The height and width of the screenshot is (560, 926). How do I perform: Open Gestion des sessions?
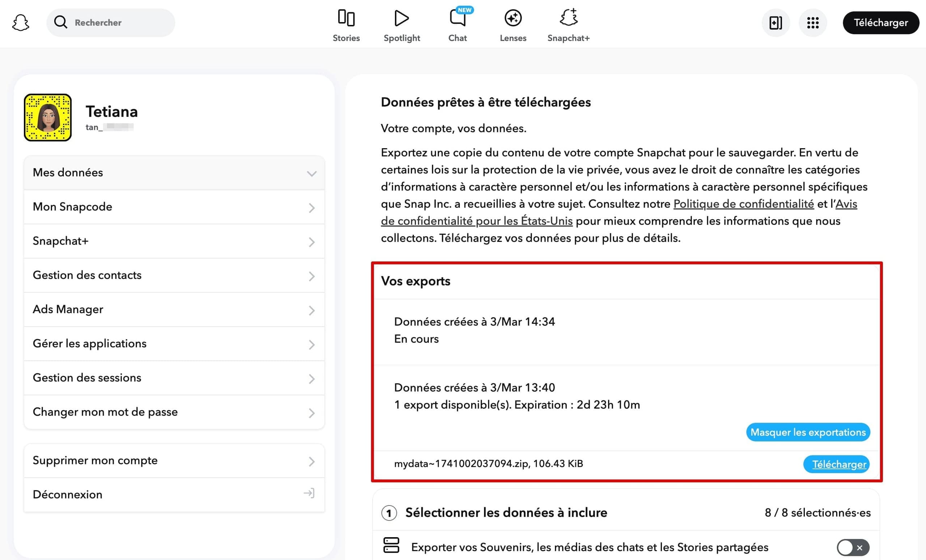[x=174, y=378]
